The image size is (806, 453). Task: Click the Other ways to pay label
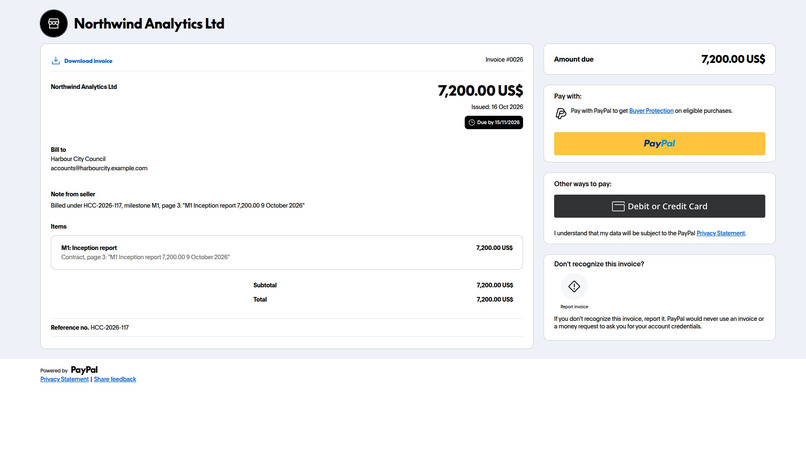[x=582, y=184]
